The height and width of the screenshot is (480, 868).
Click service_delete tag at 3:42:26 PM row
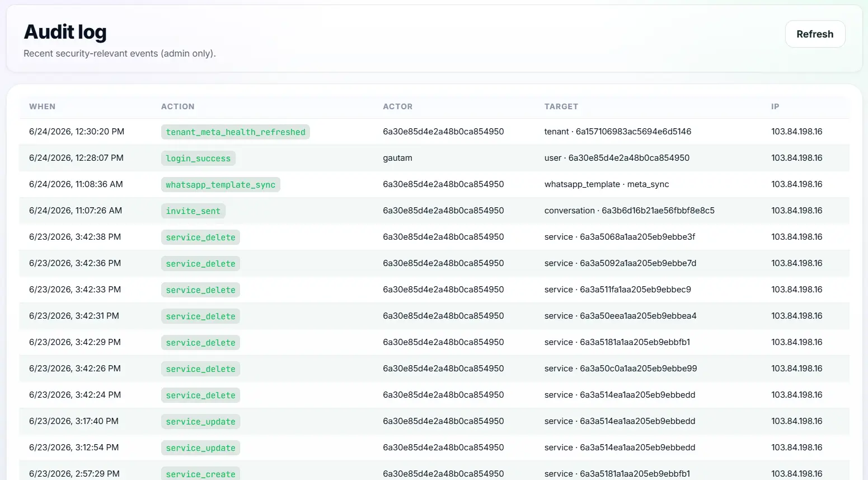click(x=200, y=369)
